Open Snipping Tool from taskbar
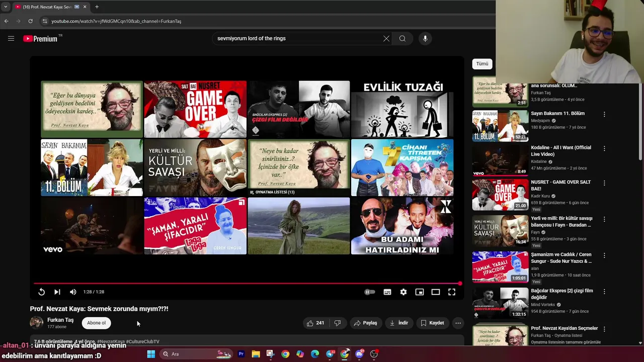Screen dimensions: 644x362 [270, 354]
